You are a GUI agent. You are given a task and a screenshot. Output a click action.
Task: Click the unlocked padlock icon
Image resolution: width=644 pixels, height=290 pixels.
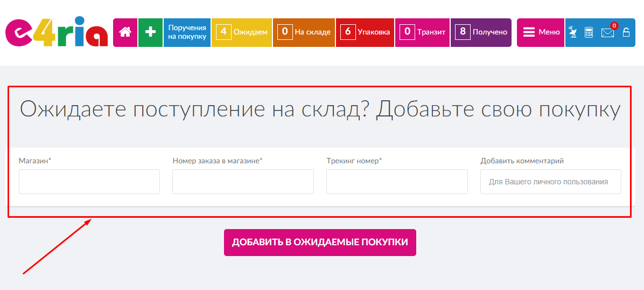pyautogui.click(x=626, y=32)
